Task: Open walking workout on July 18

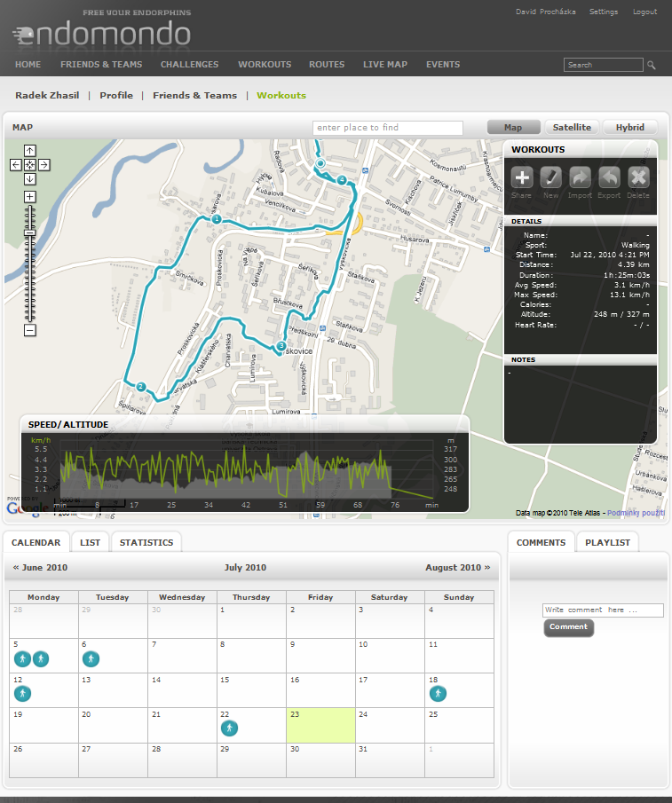Action: [x=438, y=693]
